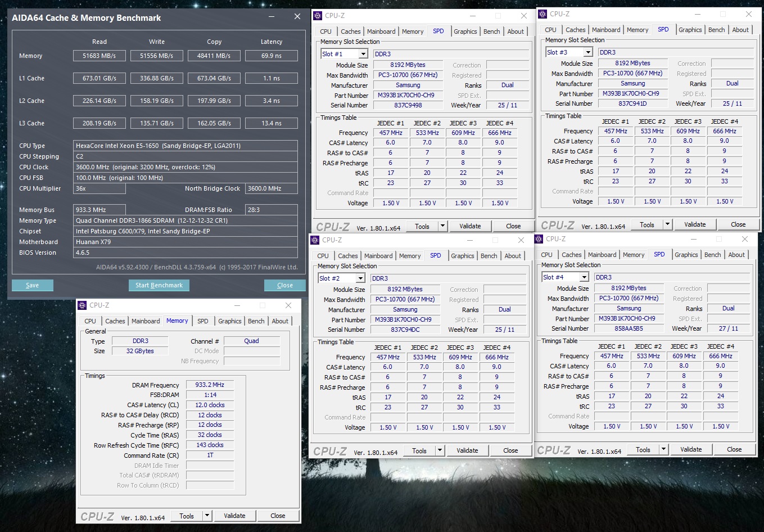The height and width of the screenshot is (532, 764).
Task: Click the Week/Year field 27 / 11 in Slot #4
Action: pyautogui.click(x=729, y=328)
